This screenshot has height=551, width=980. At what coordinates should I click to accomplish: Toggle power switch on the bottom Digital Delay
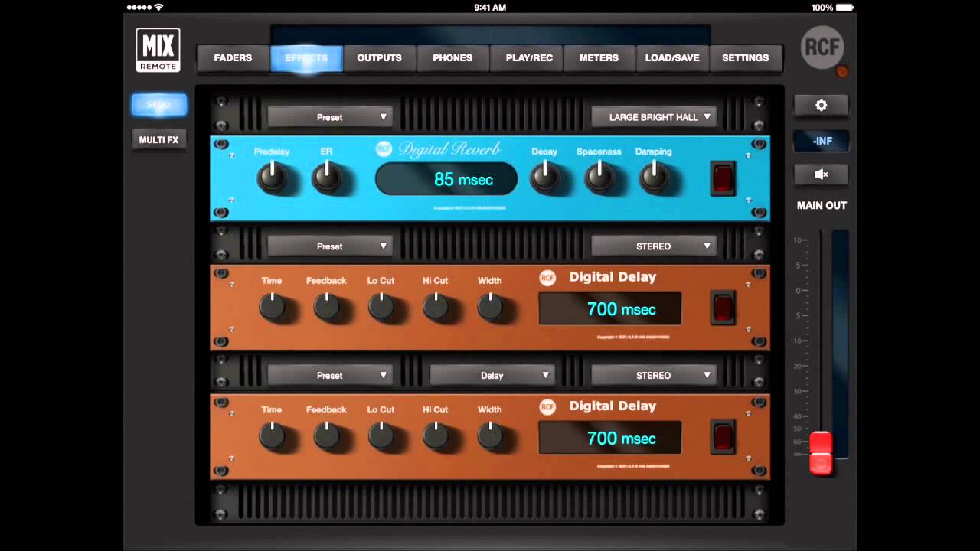pos(723,437)
